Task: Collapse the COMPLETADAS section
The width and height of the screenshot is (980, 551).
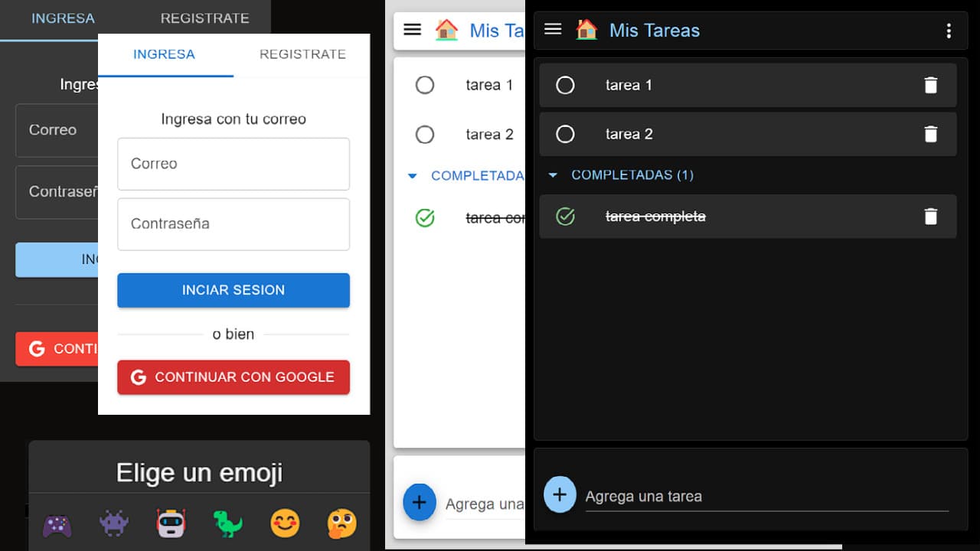Action: point(413,175)
